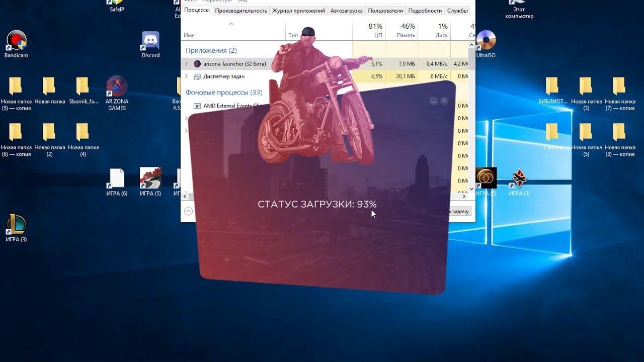
Task: Click the СТАТУС ЗАГРУЗКИ: 93% text
Action: [x=317, y=204]
